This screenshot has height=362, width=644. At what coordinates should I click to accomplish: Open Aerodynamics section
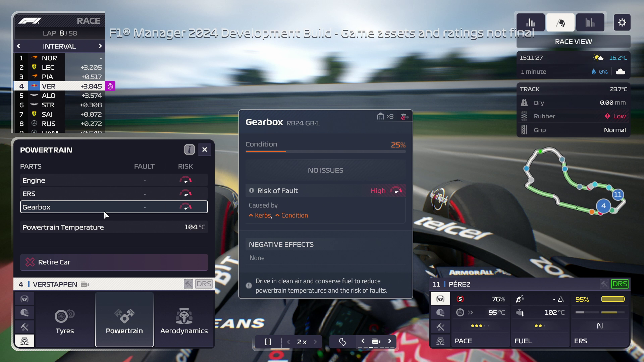(184, 319)
